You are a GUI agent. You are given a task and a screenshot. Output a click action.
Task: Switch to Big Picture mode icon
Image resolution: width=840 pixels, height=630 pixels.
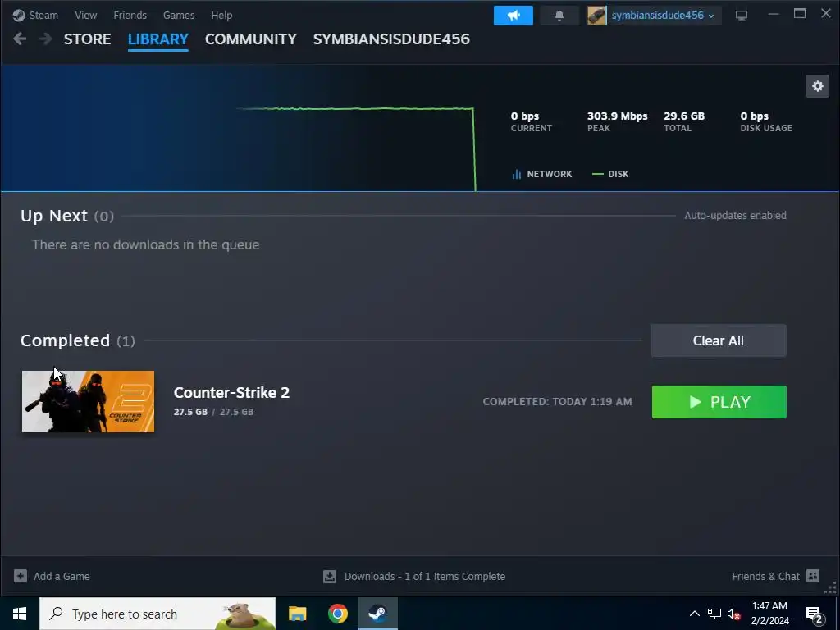click(742, 16)
